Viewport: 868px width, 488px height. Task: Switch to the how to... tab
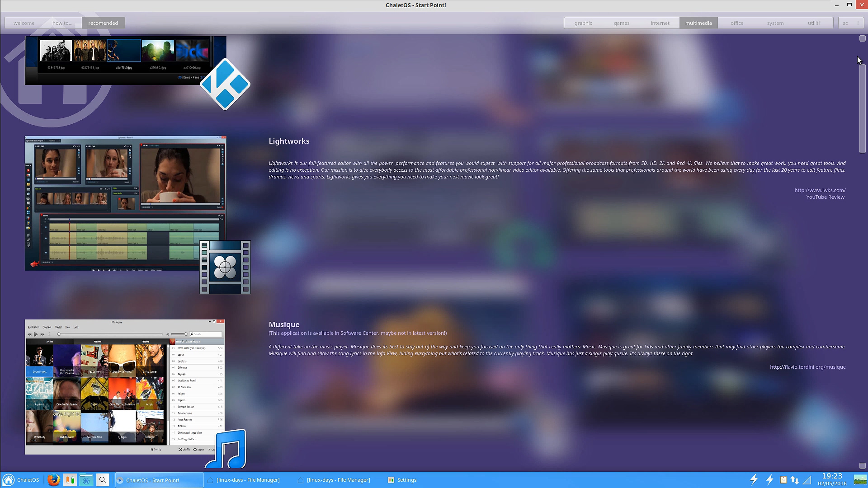point(62,23)
